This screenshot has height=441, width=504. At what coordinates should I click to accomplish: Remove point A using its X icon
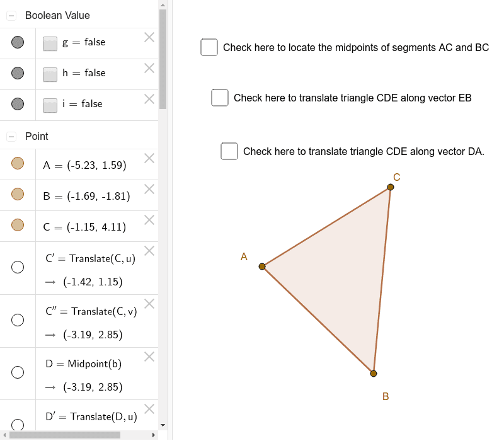[x=149, y=159]
